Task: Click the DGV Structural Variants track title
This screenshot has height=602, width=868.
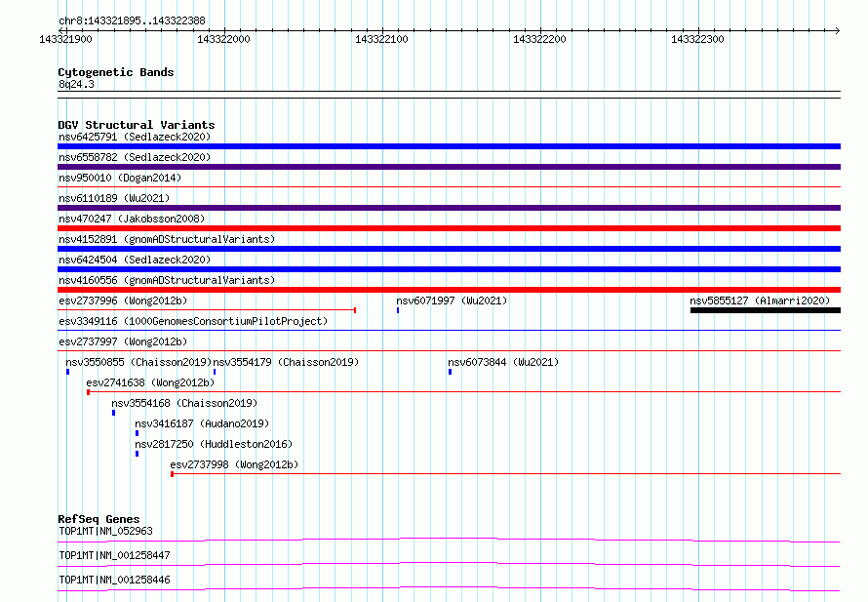Action: (137, 125)
